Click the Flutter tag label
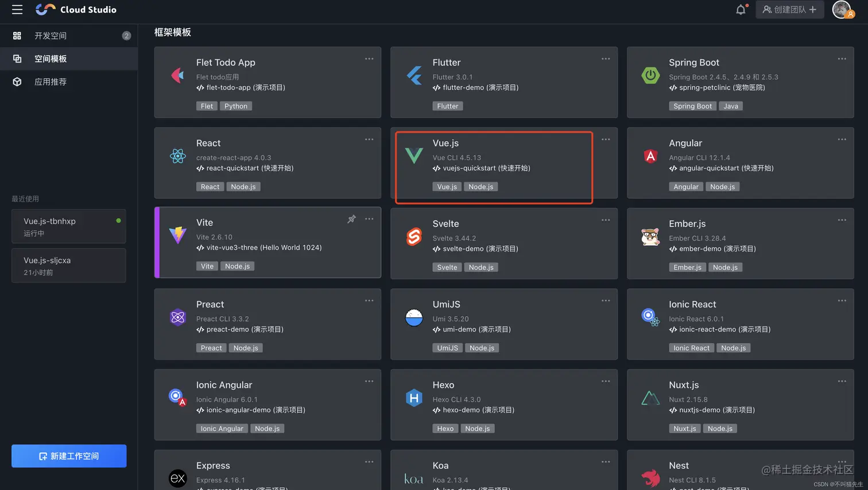This screenshot has height=490, width=868. [x=448, y=106]
